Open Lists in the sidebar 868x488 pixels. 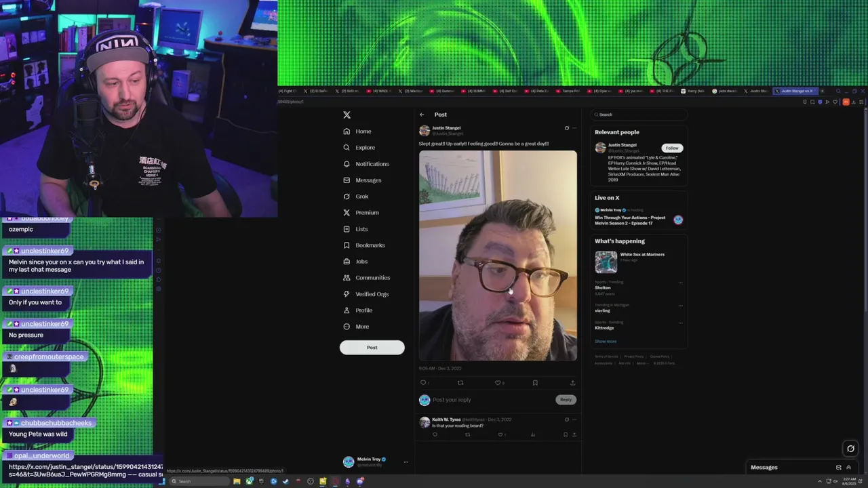(355, 229)
